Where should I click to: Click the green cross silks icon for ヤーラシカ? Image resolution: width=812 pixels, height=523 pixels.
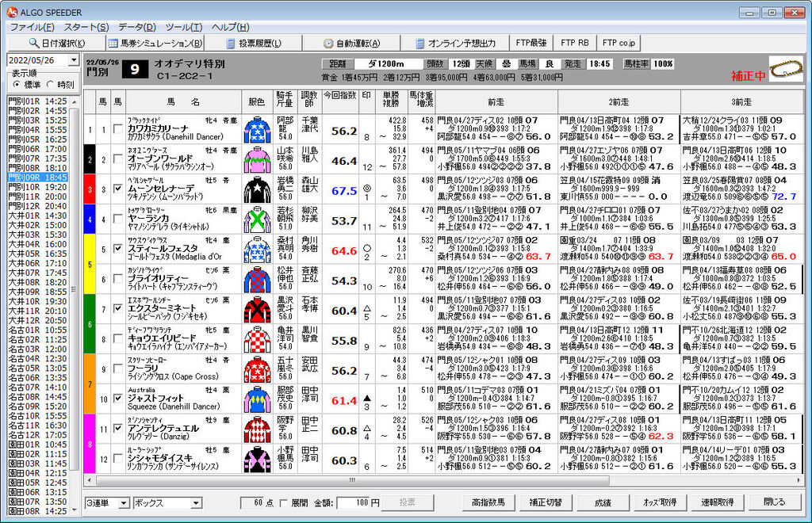(x=258, y=220)
